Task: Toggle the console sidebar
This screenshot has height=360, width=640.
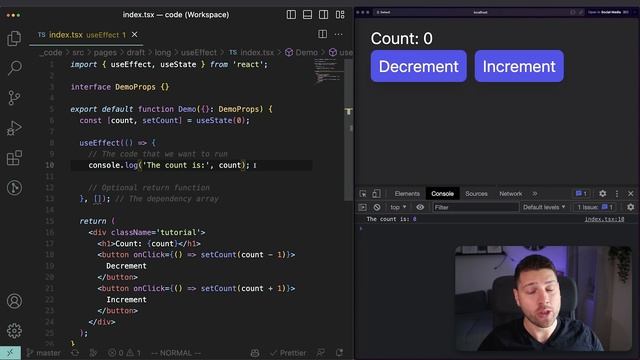Action: click(362, 207)
